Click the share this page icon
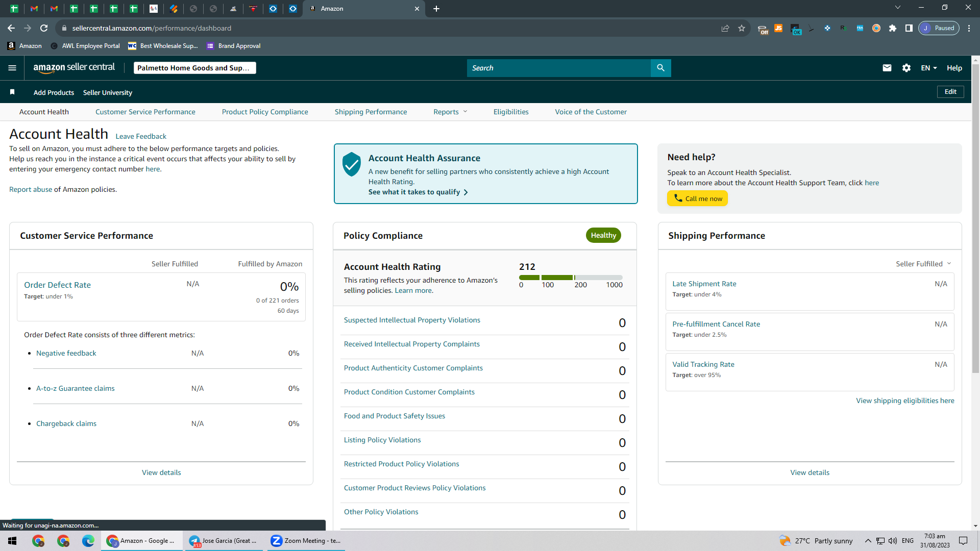Screen dimensions: 980x551 click(x=725, y=28)
